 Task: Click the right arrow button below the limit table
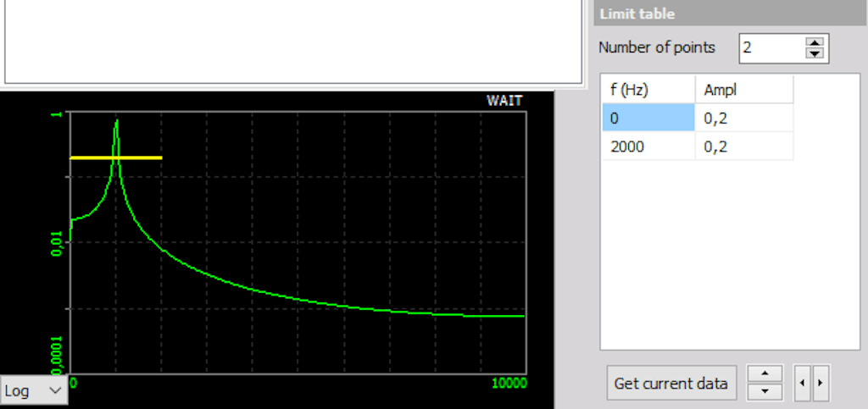click(x=821, y=383)
